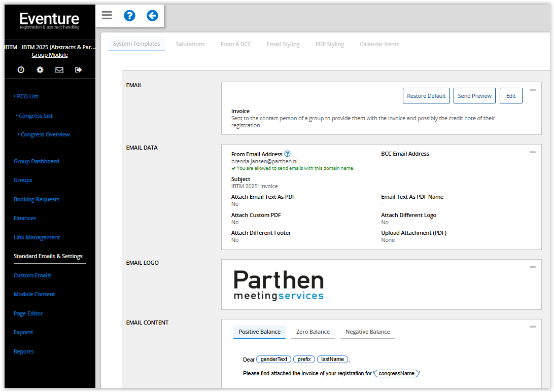Open Group Module link
The image size is (554, 392).
coord(50,55)
